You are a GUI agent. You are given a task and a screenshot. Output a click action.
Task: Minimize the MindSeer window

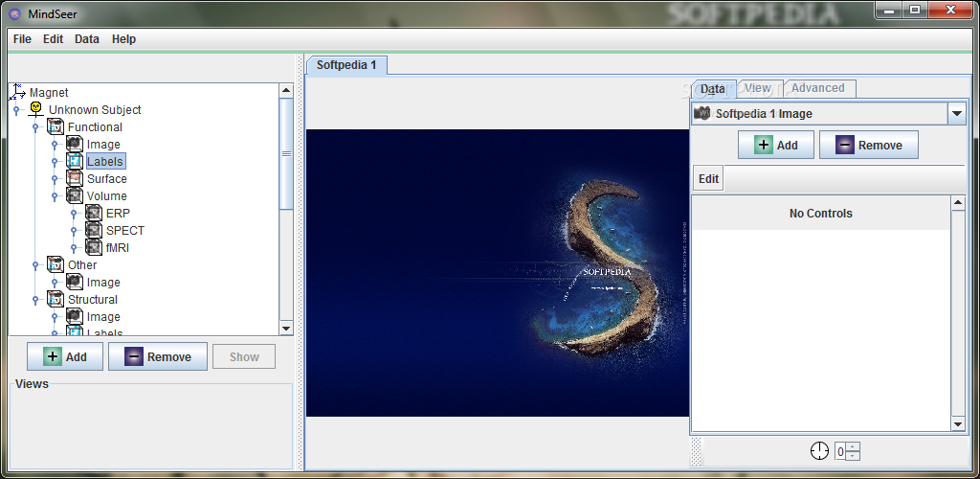click(889, 10)
